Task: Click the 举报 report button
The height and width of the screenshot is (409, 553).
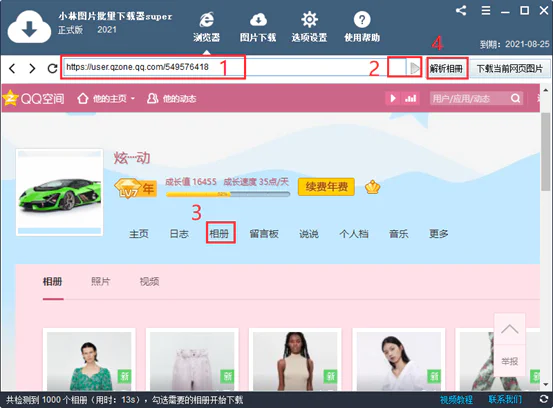Action: pos(510,361)
